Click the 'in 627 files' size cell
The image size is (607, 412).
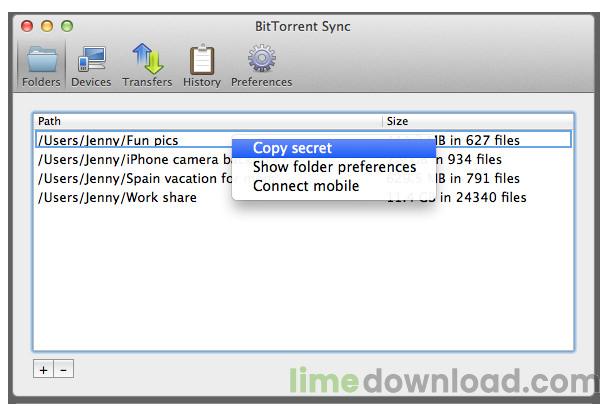click(x=478, y=140)
